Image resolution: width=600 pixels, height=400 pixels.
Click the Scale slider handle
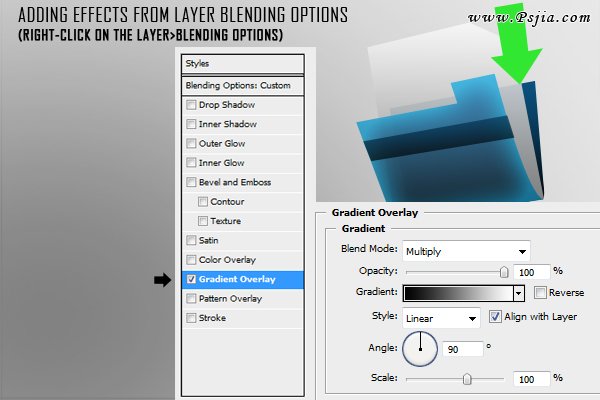(467, 379)
